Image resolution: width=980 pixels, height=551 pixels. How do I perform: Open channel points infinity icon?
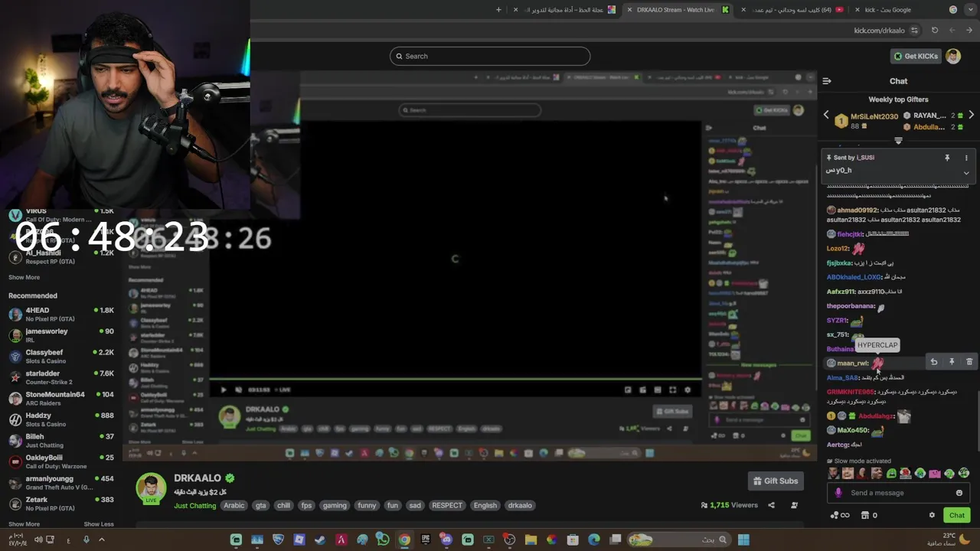click(x=839, y=515)
